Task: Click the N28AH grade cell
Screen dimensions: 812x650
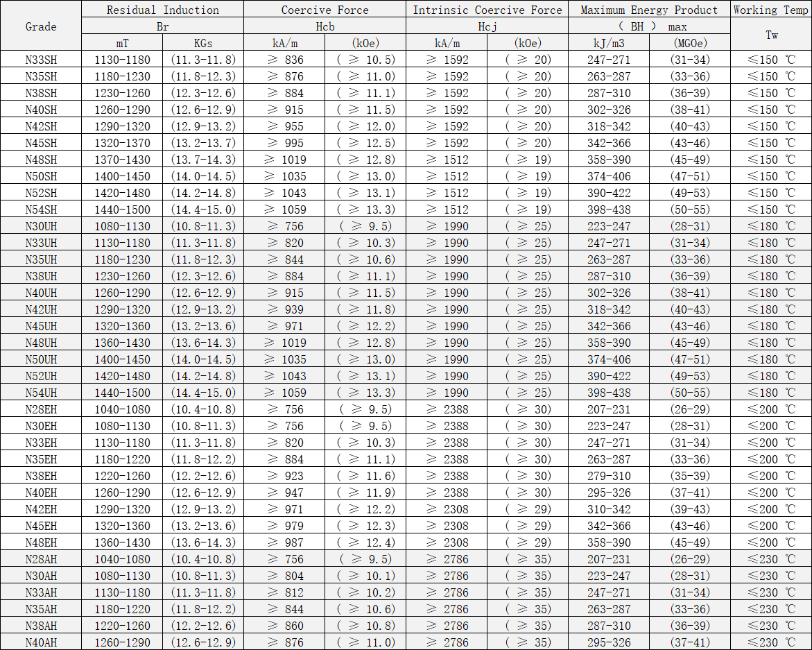Action: click(x=41, y=559)
